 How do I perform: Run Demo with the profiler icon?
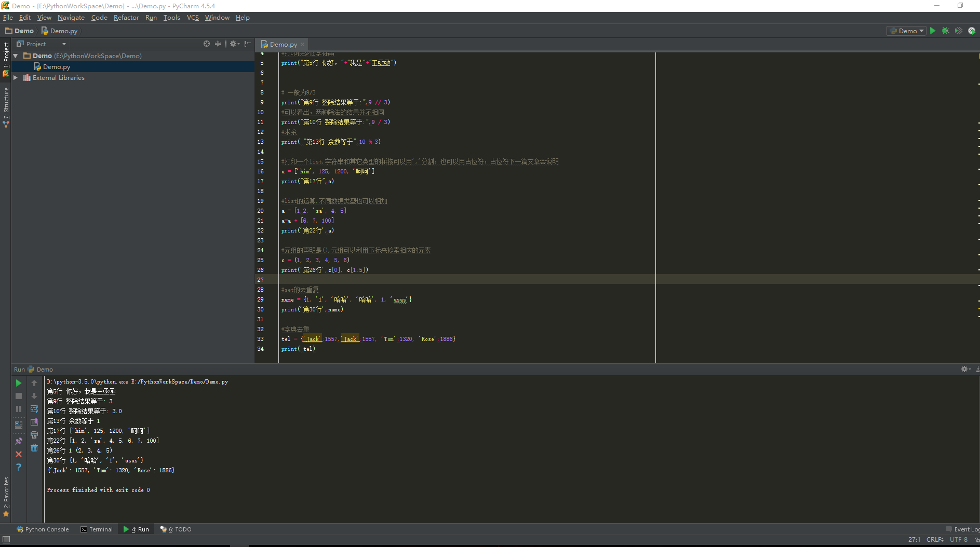(971, 31)
